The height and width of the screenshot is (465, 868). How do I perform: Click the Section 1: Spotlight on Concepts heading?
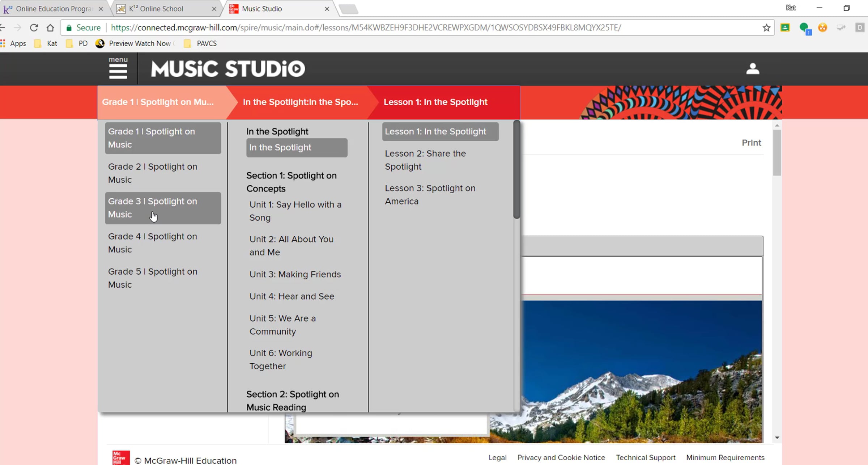click(291, 182)
